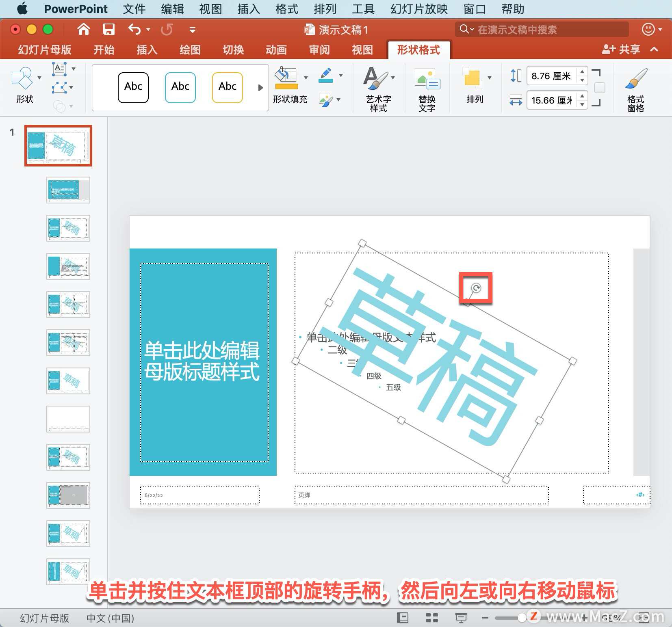The width and height of the screenshot is (672, 627).
Task: Switch to the 审阅 (Review) tab
Action: point(319,50)
